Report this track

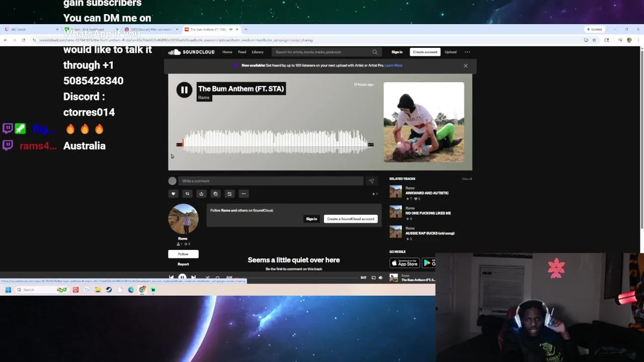click(183, 264)
